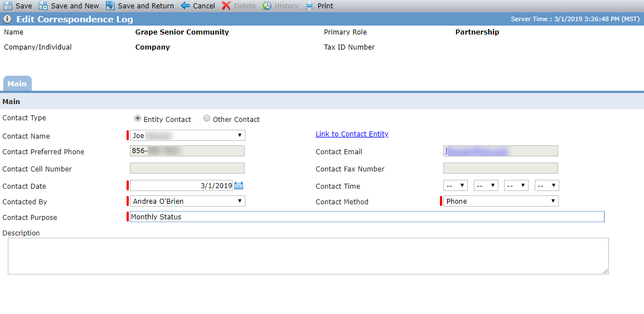Click the Cancel button label
Viewport: 644px width, 314px height.
pyautogui.click(x=204, y=6)
